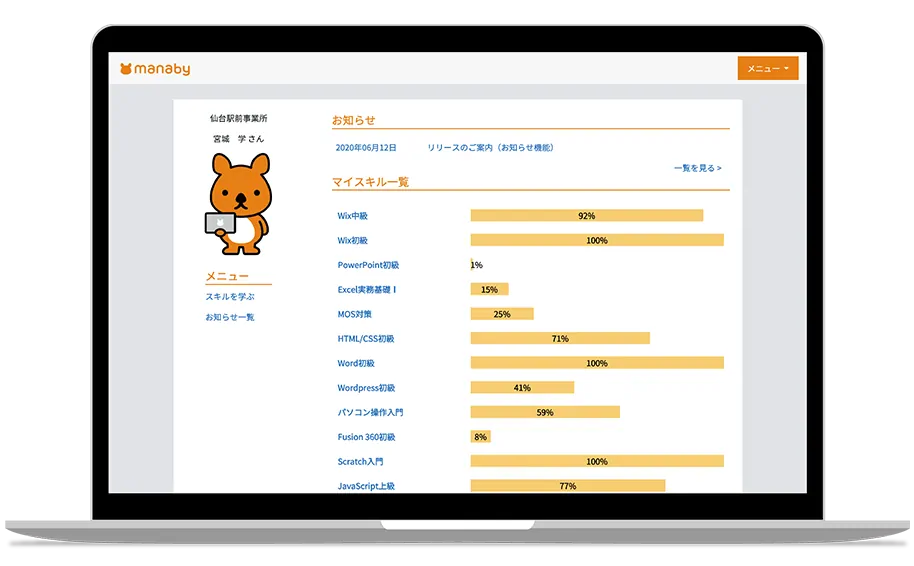Open the パソコン操作入門 skill
This screenshot has width=914, height=566.
[x=370, y=412]
